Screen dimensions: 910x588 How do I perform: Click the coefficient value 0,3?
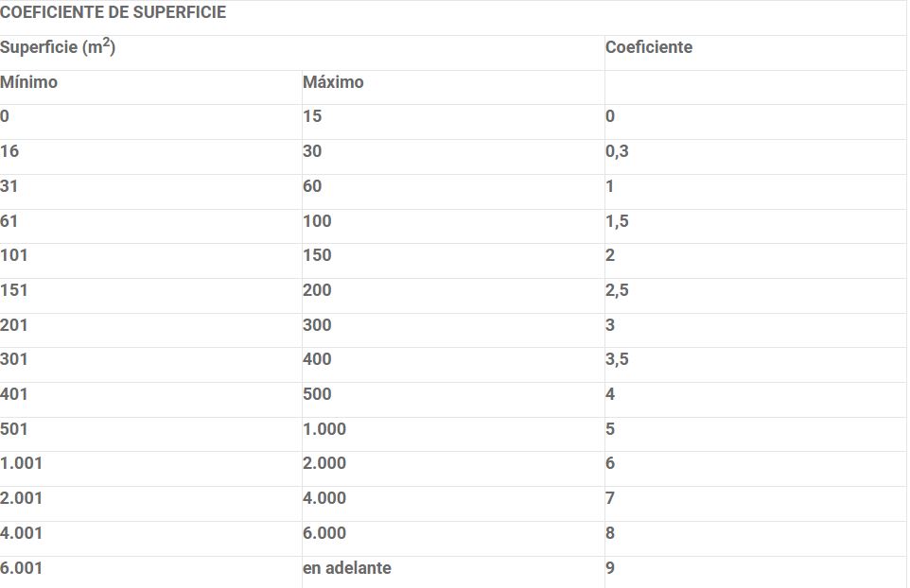pos(617,151)
